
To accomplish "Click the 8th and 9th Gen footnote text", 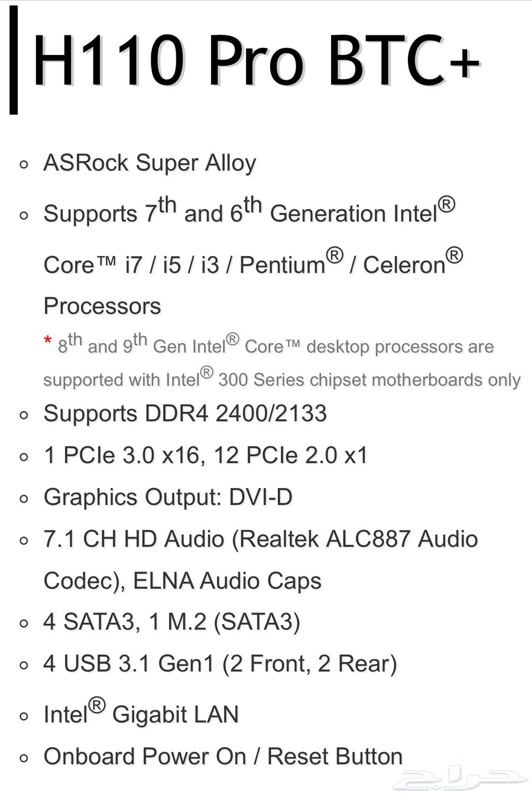I will [x=275, y=346].
